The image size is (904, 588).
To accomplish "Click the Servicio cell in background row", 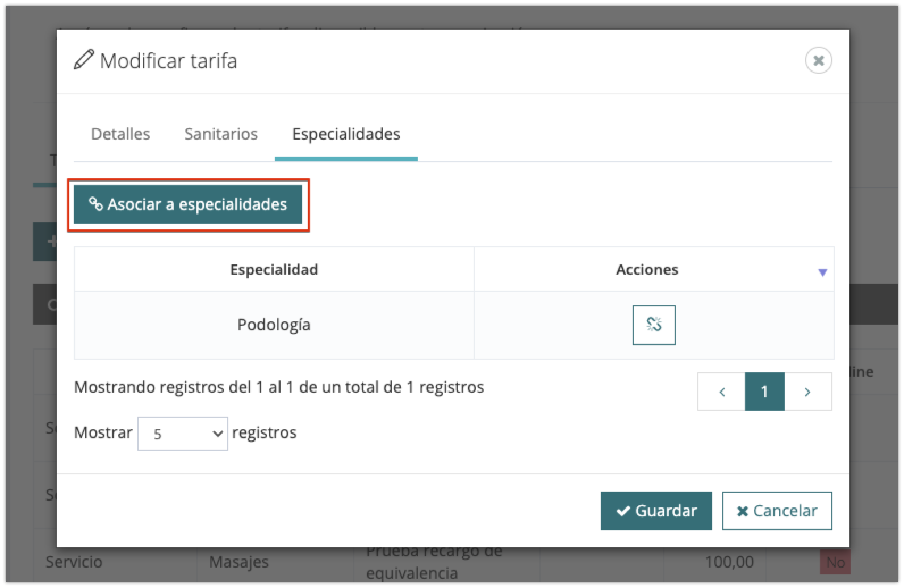I will coord(74,562).
